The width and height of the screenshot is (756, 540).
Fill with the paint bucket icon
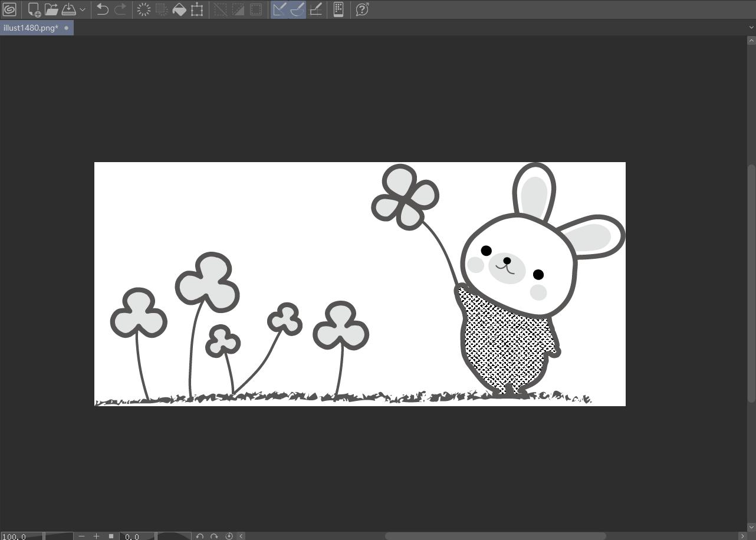point(179,9)
